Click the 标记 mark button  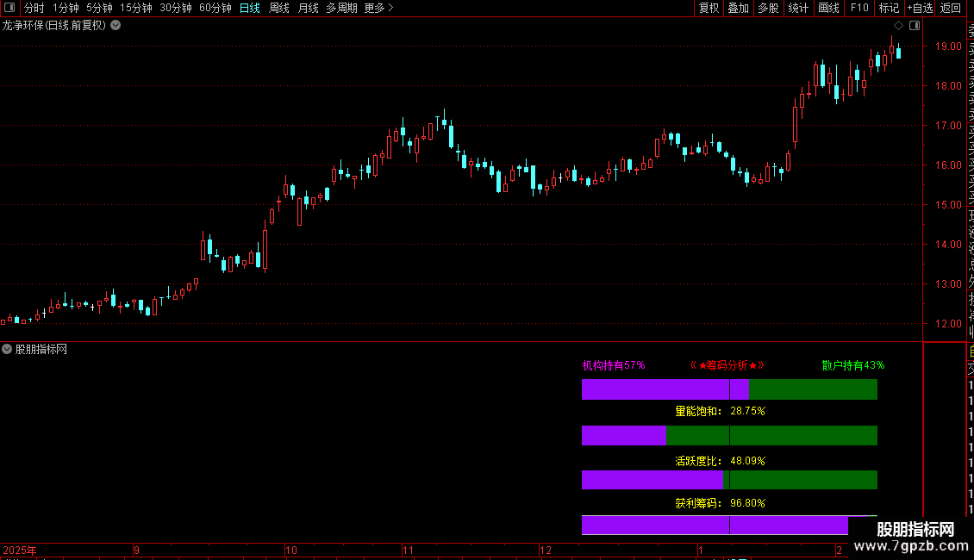coord(889,8)
